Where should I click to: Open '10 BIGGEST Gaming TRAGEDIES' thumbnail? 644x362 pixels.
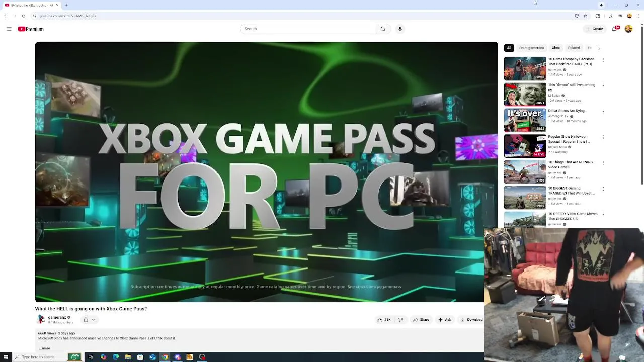click(525, 198)
